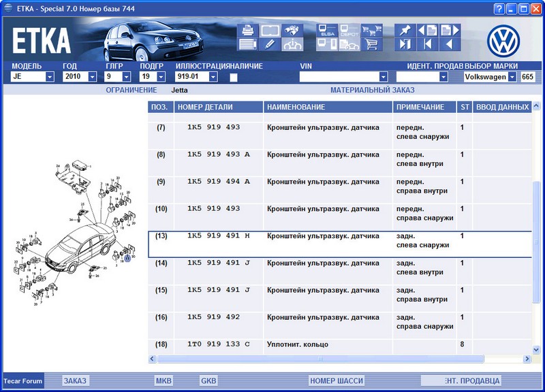Click the parts diagram illustration of car
The width and height of the screenshot is (545, 392).
tap(75, 231)
